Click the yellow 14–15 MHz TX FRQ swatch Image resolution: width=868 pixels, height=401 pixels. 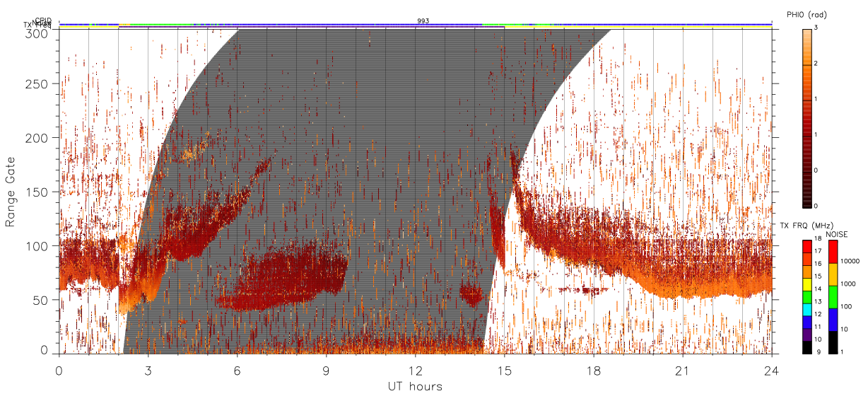click(806, 284)
